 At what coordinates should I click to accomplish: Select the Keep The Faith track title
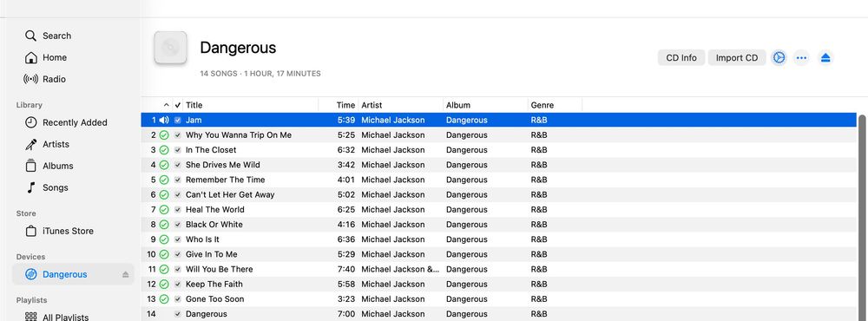(x=214, y=285)
